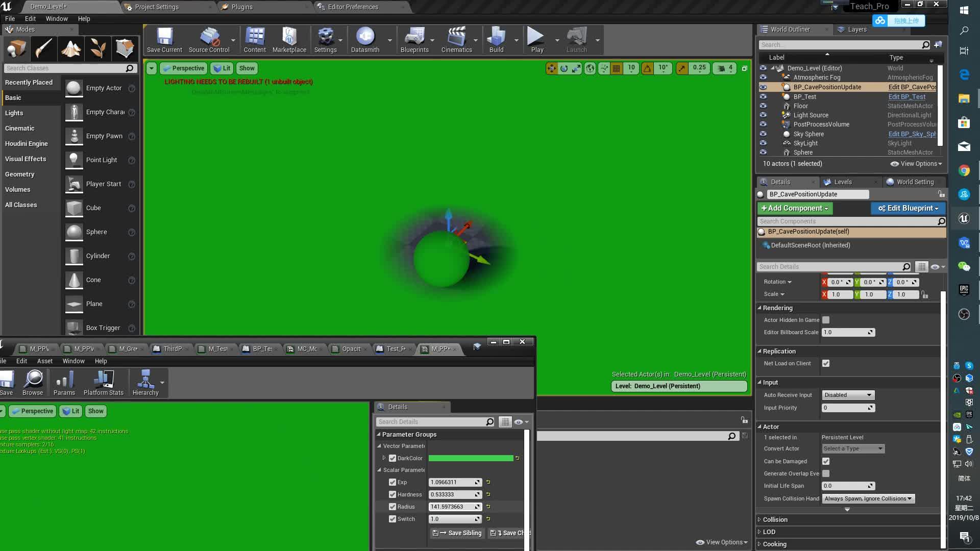Toggle Actor Hidden In Game checkbox

[x=826, y=320]
